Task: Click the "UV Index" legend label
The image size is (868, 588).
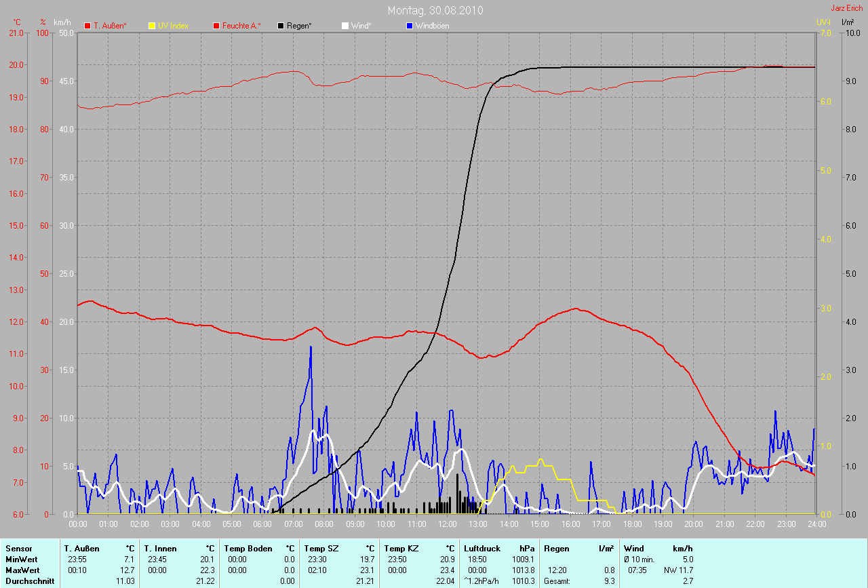Action: click(173, 26)
